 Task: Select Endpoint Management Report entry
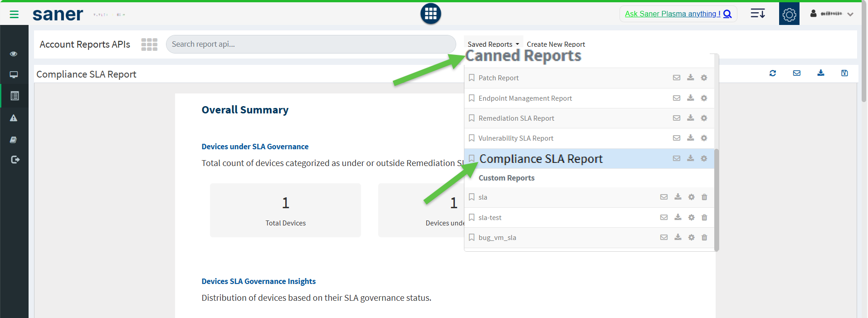pos(525,98)
